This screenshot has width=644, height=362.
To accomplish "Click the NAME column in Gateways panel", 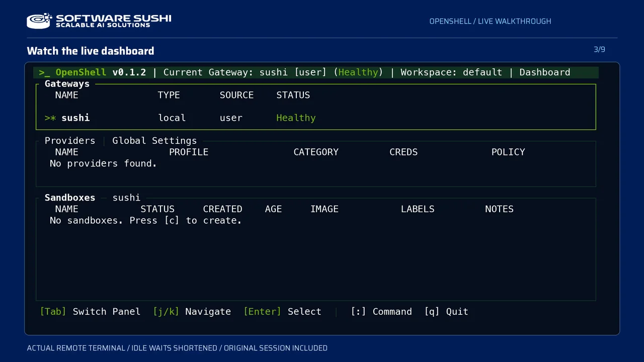I will click(x=67, y=96).
